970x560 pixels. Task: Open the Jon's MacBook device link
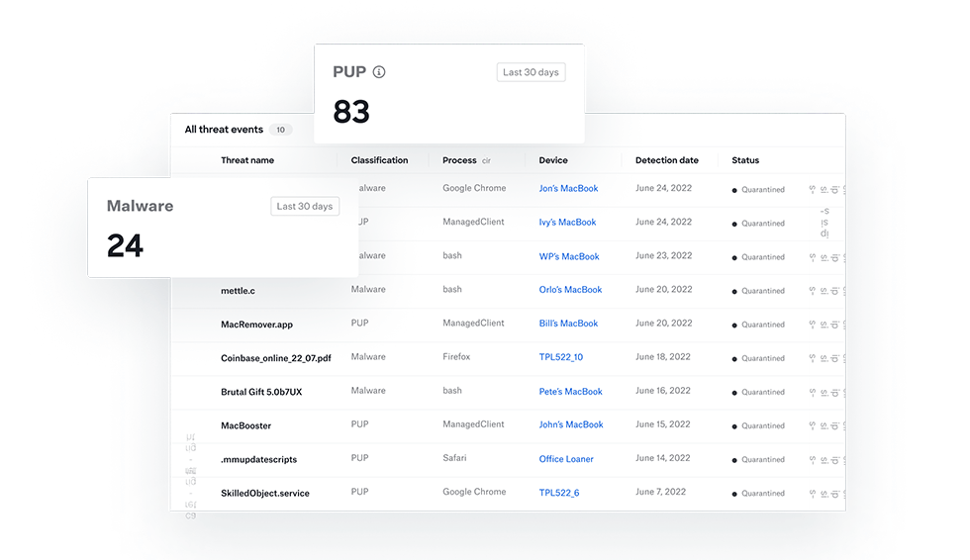(568, 189)
